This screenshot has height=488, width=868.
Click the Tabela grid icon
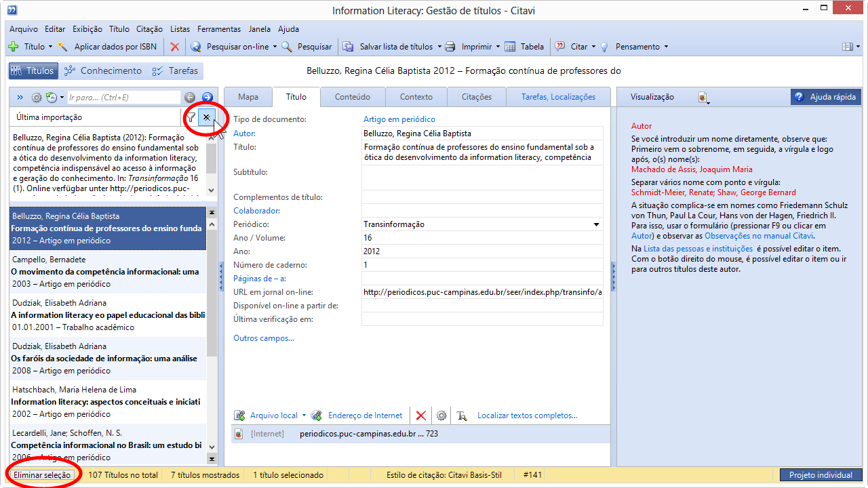point(509,47)
